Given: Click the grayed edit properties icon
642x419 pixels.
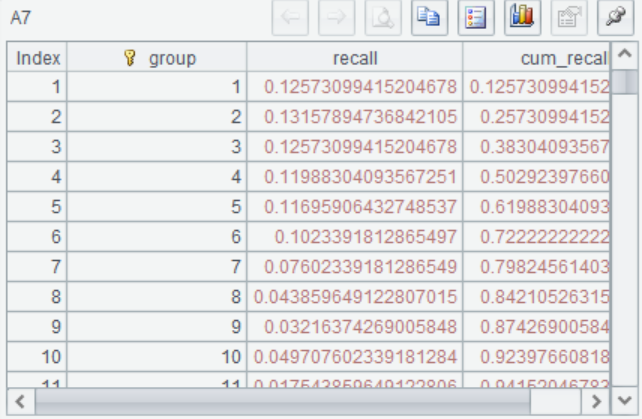Looking at the screenshot, I should (x=567, y=17).
